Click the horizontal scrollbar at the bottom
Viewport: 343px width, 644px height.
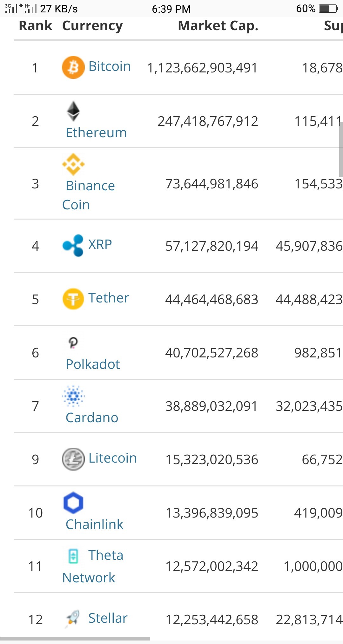pos(75,638)
